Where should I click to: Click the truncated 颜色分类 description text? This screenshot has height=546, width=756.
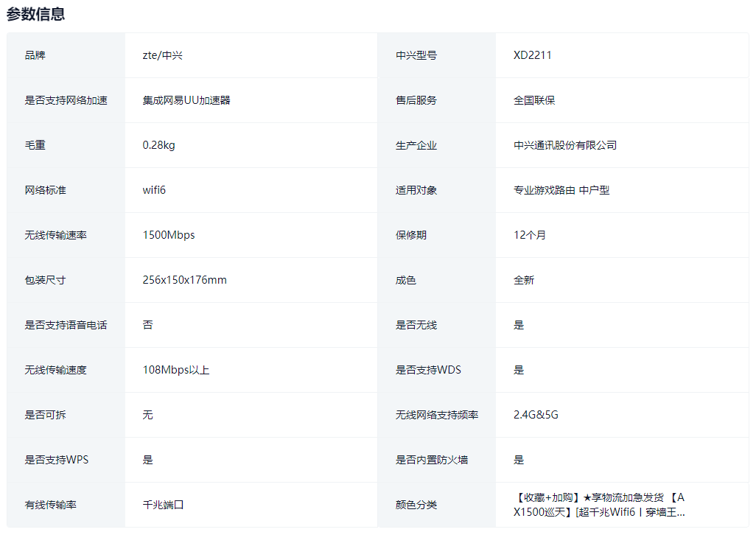[x=600, y=505]
